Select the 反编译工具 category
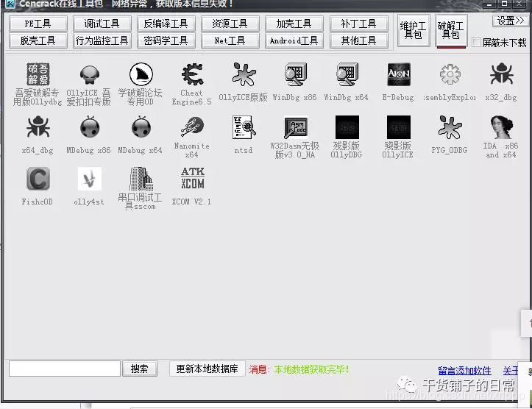The width and height of the screenshot is (532, 409). coord(166,24)
